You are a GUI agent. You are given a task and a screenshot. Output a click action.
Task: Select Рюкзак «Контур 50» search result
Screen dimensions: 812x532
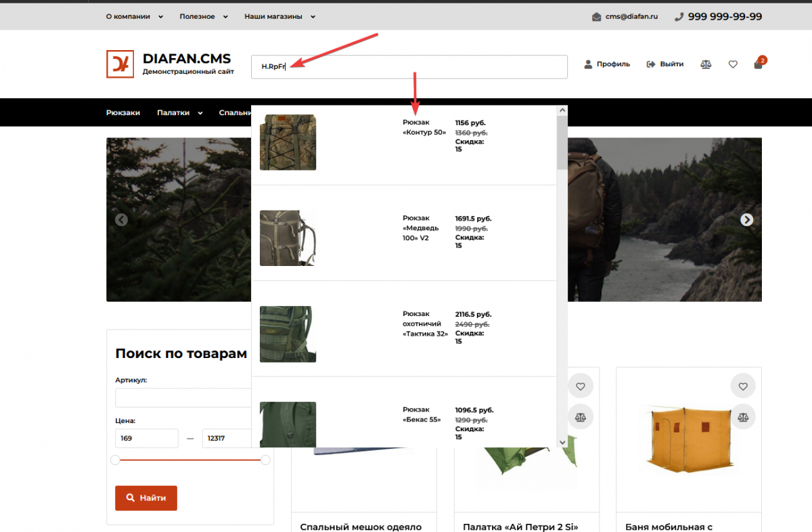click(x=424, y=127)
